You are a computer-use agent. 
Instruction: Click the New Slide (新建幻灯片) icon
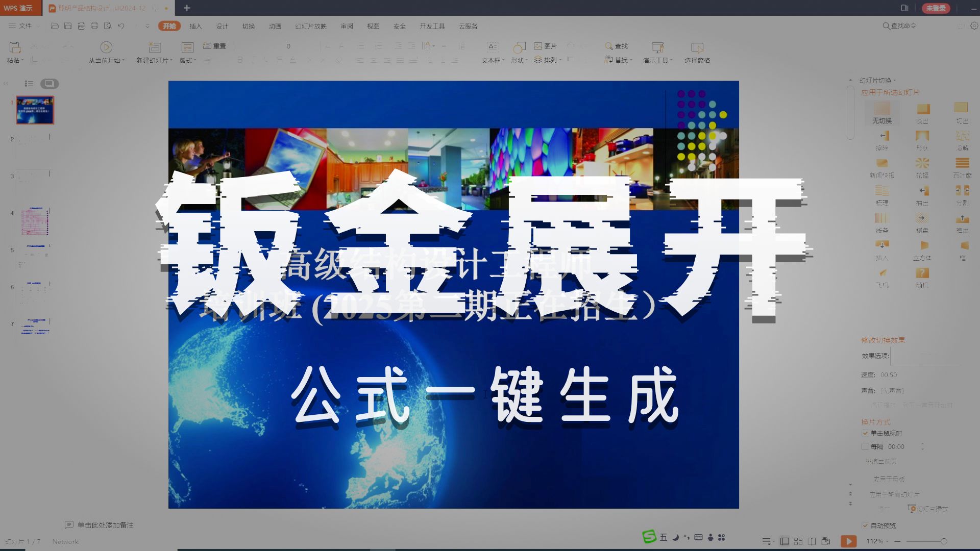coord(154,47)
